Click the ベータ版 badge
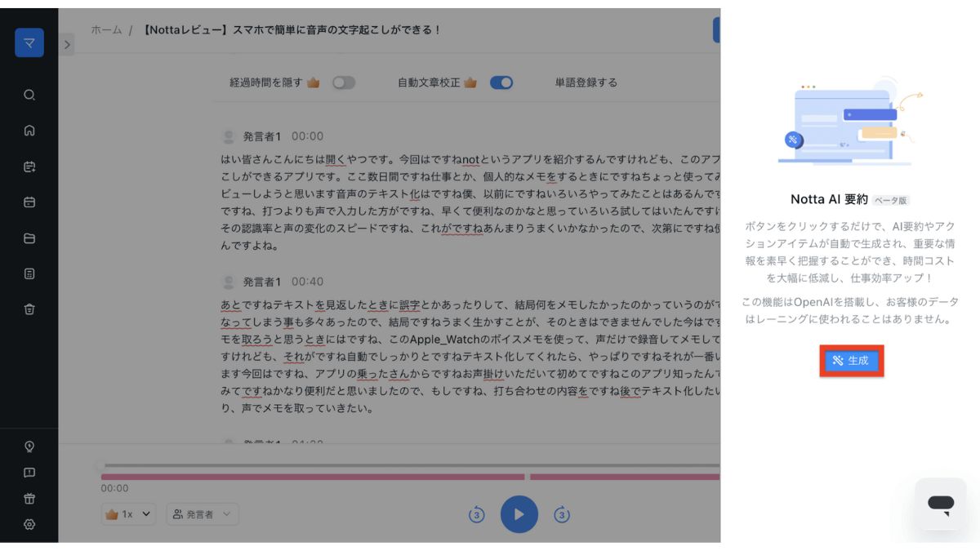 [891, 200]
